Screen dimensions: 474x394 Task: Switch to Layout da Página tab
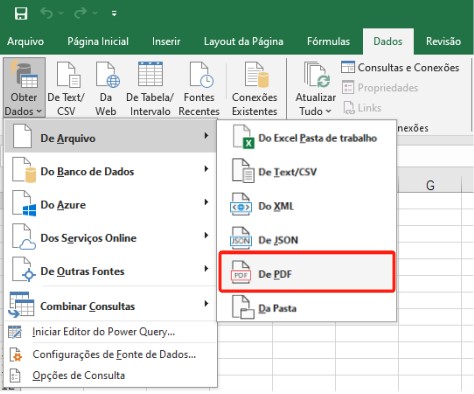(243, 41)
